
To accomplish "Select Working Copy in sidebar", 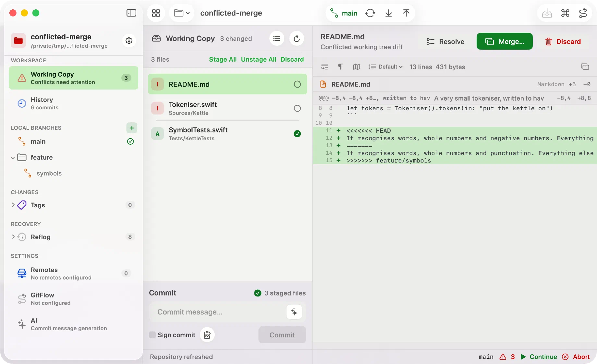I will click(x=74, y=78).
